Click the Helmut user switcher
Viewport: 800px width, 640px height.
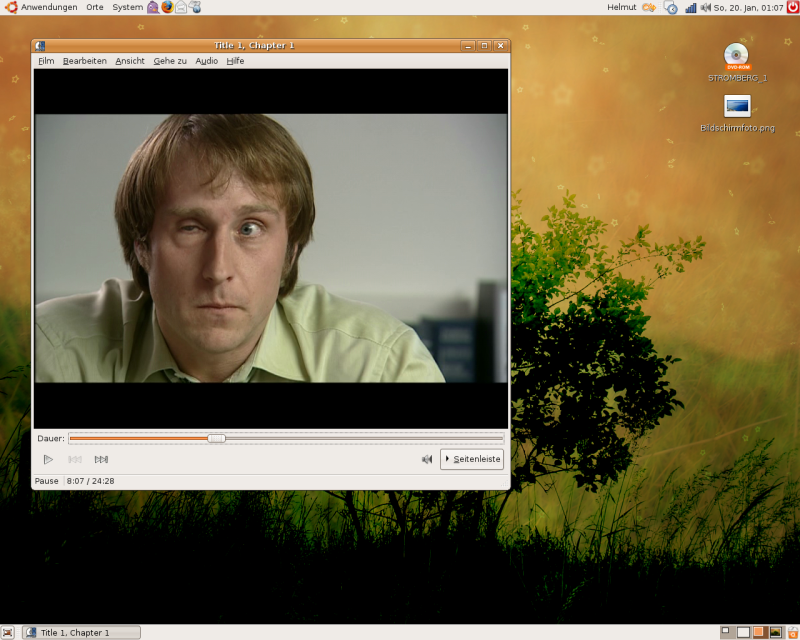621,7
